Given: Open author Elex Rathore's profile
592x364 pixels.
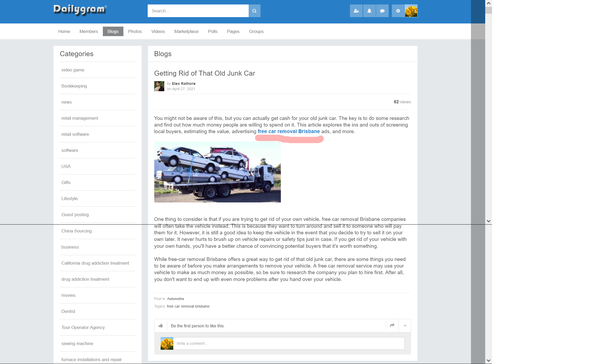Looking at the screenshot, I should point(184,84).
